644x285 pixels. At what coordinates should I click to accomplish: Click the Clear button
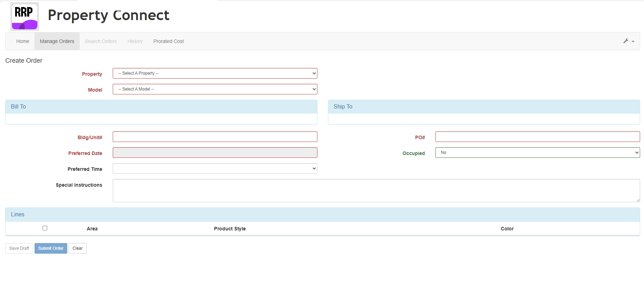tap(78, 248)
